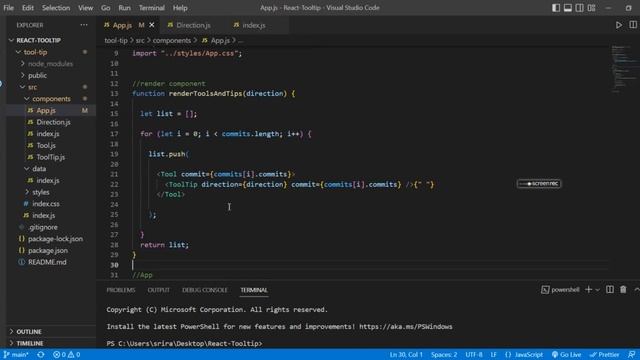Change indentation via Spaces: 2
Screen dimensions: 640x360
tap(444, 354)
